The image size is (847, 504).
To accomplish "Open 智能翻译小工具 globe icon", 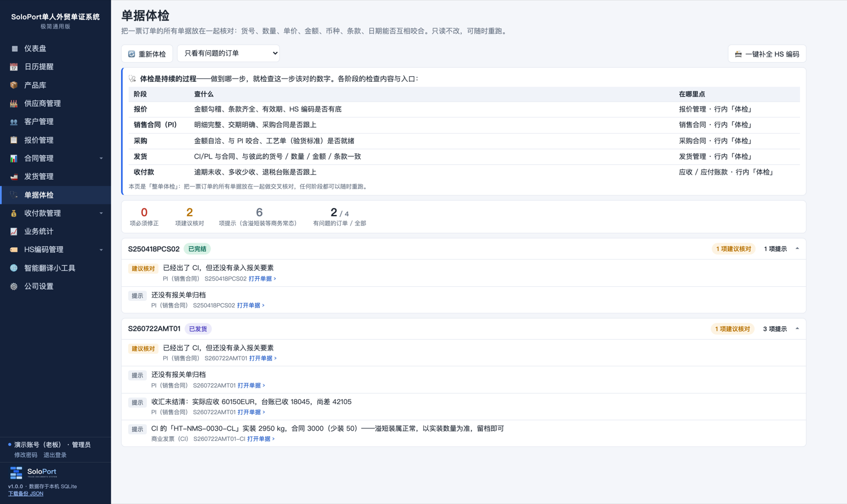I will click(x=14, y=268).
